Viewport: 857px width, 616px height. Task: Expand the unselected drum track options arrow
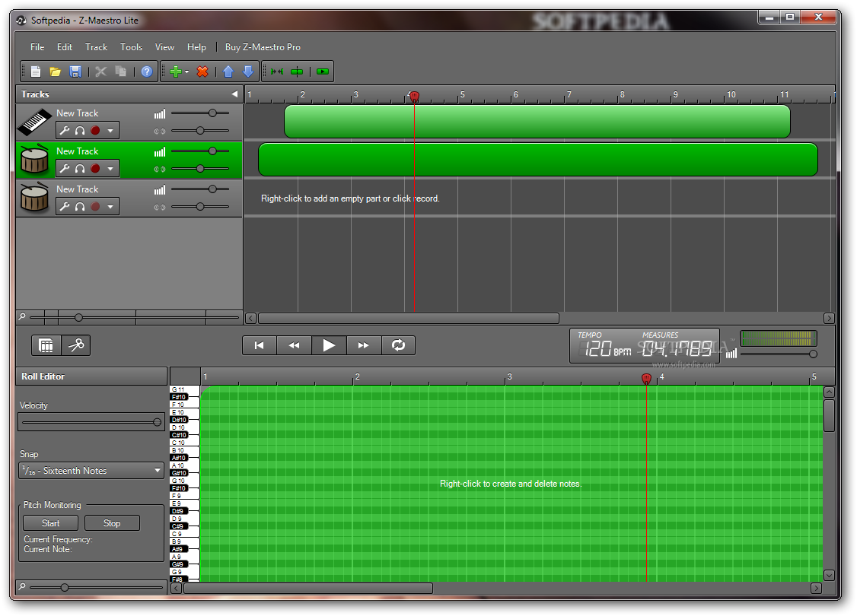pyautogui.click(x=110, y=206)
